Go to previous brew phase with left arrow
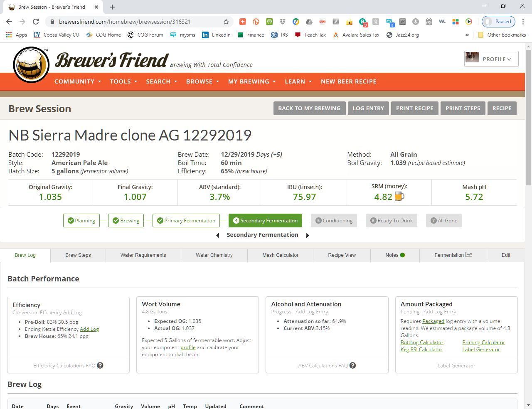 tap(218, 235)
